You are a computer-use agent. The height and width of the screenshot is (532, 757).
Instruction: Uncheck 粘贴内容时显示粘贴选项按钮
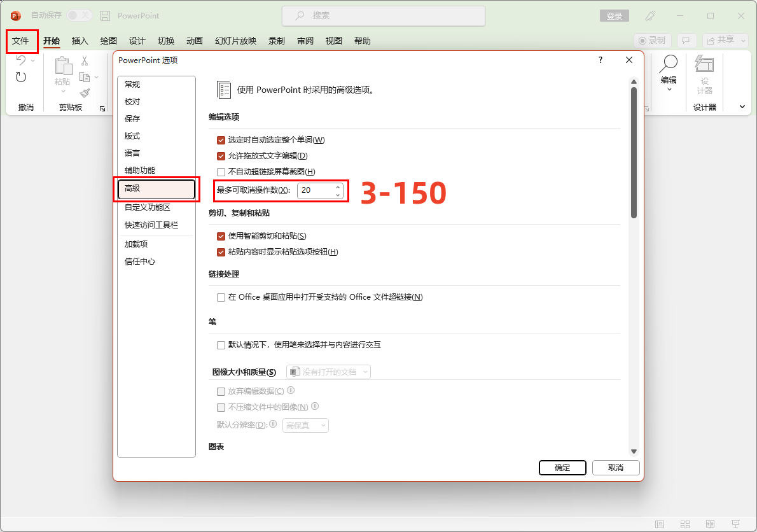[x=221, y=252]
